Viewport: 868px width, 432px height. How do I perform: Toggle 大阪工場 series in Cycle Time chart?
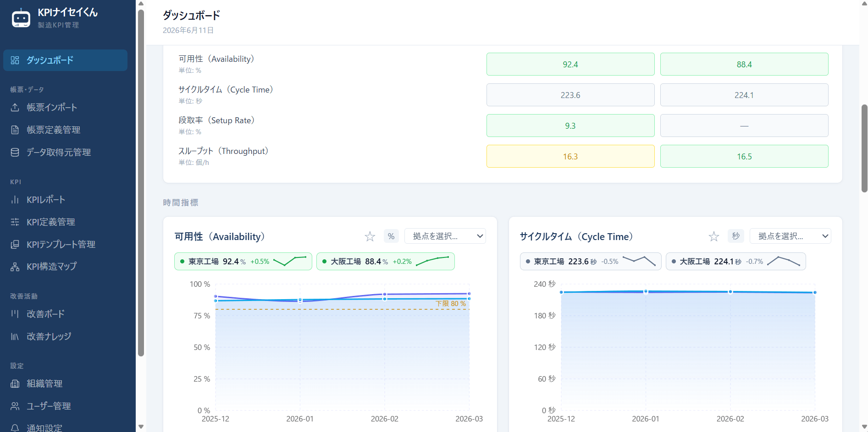click(735, 261)
